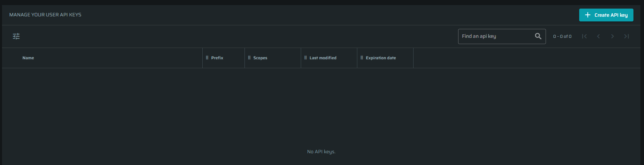
Task: Sort by the Name column header
Action: [28, 58]
